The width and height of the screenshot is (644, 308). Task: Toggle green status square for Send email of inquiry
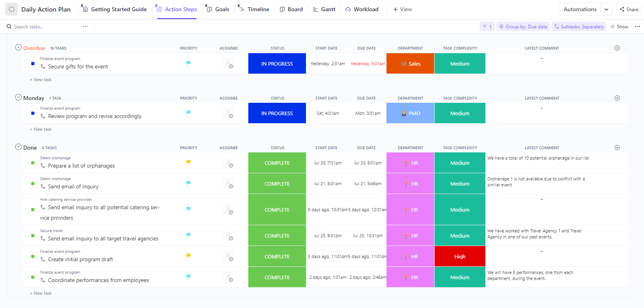pyautogui.click(x=33, y=184)
